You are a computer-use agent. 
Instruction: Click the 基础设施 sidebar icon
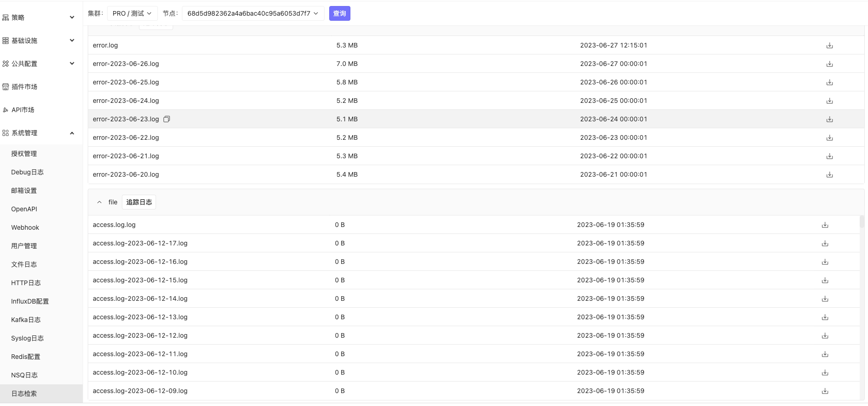[x=6, y=41]
